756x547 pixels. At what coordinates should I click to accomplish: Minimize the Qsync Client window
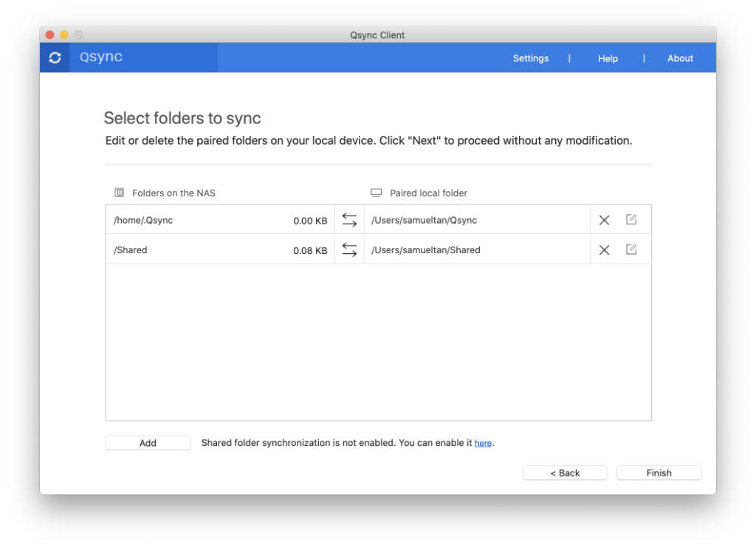pos(64,35)
